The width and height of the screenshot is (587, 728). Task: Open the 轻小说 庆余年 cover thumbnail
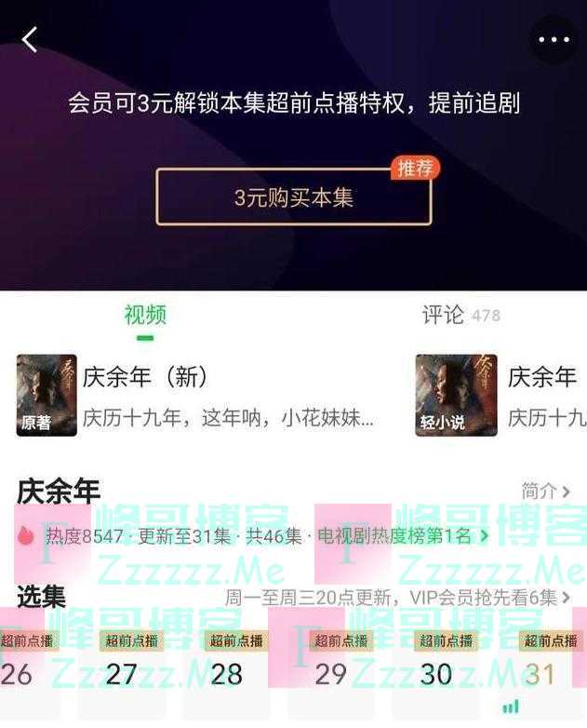point(456,396)
